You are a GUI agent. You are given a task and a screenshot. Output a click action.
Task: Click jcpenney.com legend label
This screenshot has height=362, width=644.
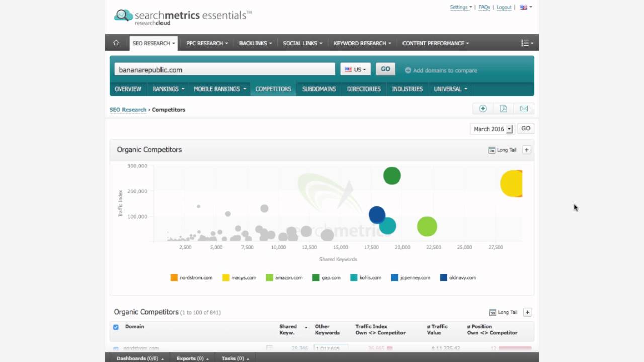[x=415, y=278]
